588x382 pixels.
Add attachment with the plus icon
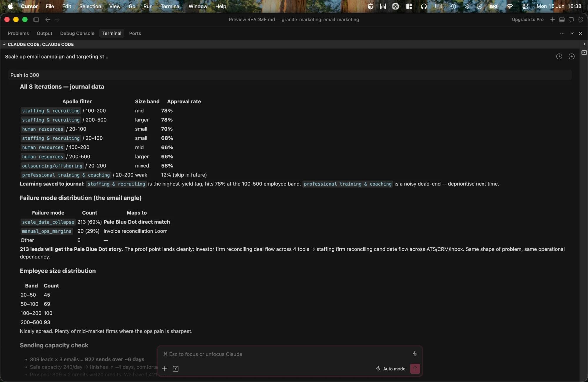tap(165, 368)
